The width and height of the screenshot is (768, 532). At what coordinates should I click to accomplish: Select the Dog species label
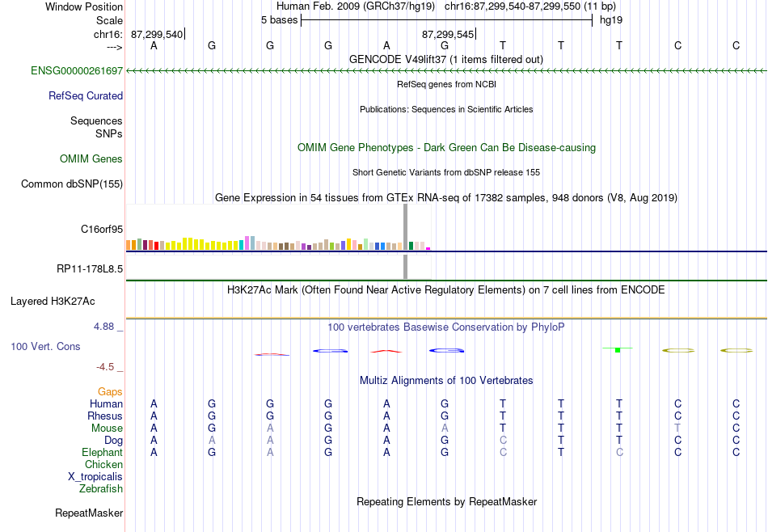(x=114, y=441)
